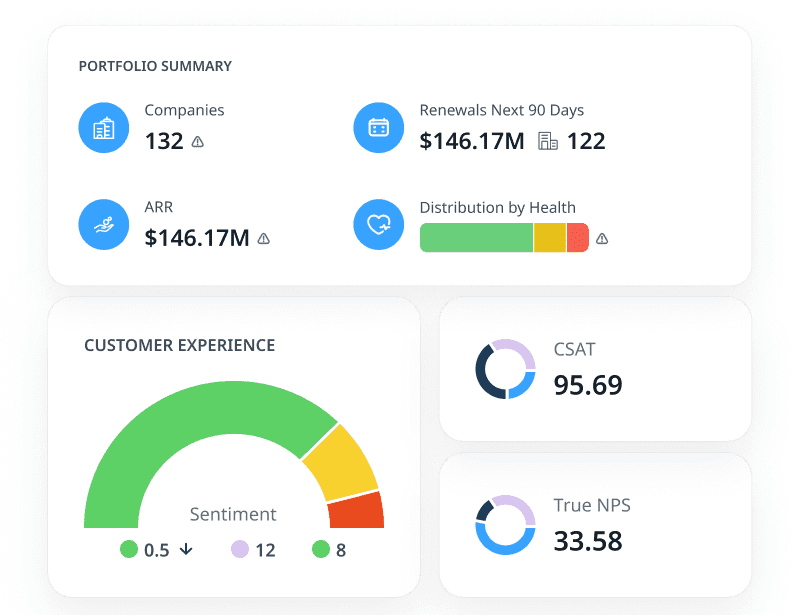Select the CUSTOMER EXPERIENCE card title

pyautogui.click(x=179, y=345)
